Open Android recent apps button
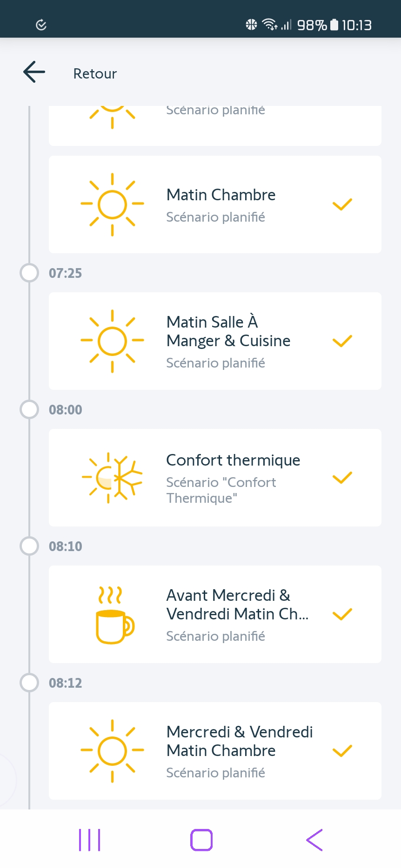Image resolution: width=401 pixels, height=868 pixels. click(x=90, y=840)
